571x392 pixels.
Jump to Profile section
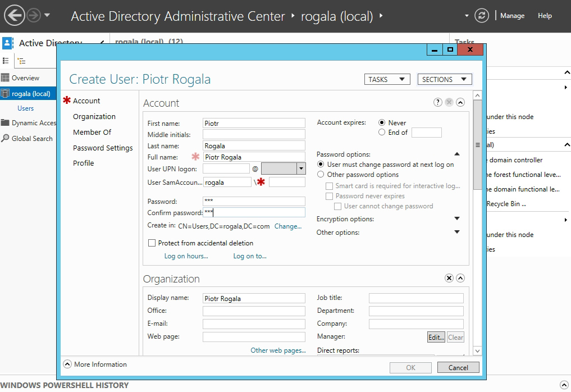pos(84,163)
